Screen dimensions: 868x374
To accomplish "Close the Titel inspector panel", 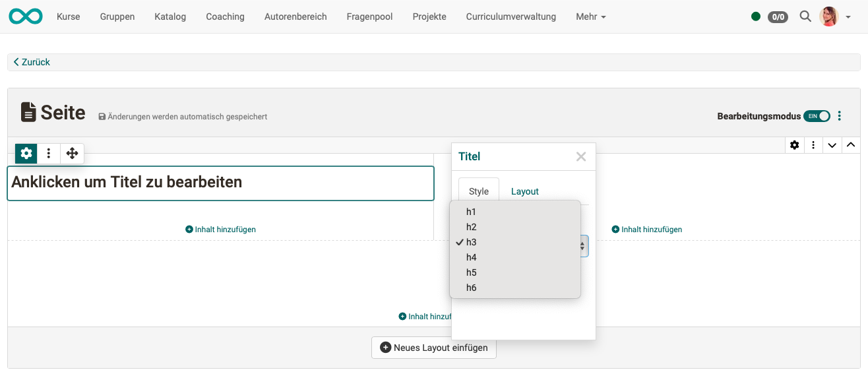I will tap(580, 156).
